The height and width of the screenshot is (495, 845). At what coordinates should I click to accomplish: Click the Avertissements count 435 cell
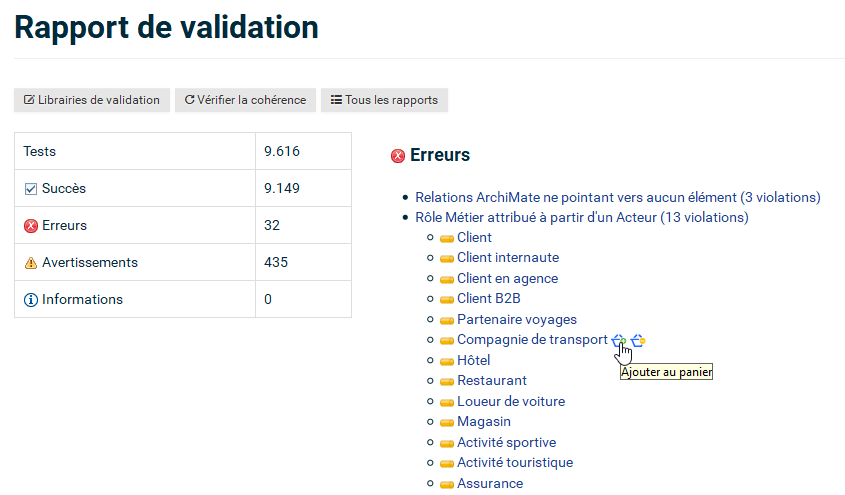pyautogui.click(x=302, y=263)
